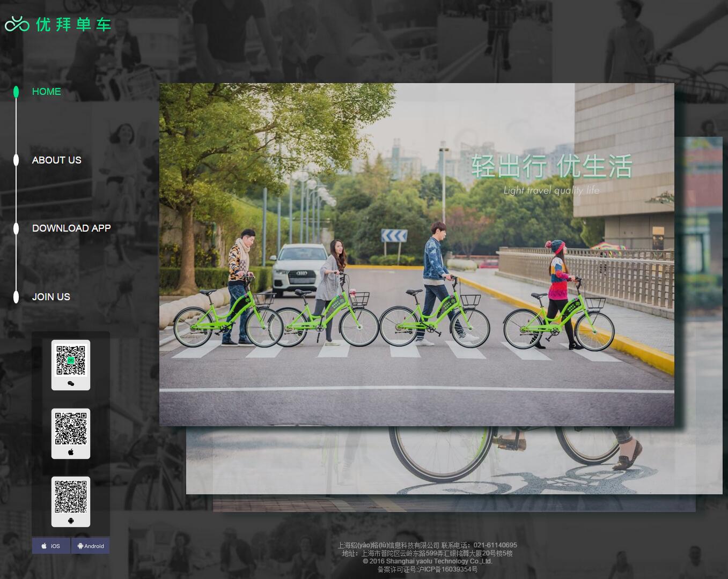Select the white dot beside ABOUT US
The height and width of the screenshot is (579, 728).
point(16,160)
